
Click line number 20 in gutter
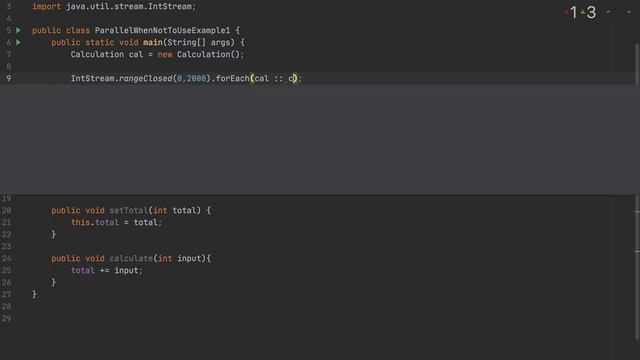pos(7,210)
